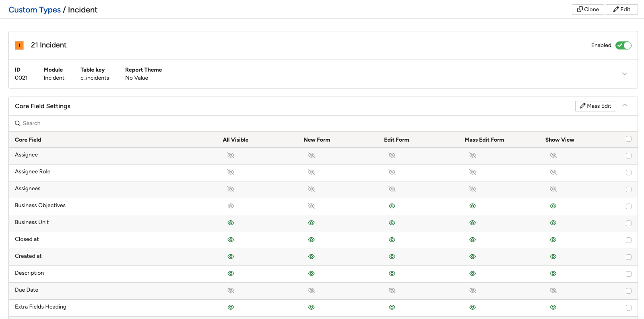Check the Business Unit row checkbox
The image size is (644, 319).
[x=629, y=223]
